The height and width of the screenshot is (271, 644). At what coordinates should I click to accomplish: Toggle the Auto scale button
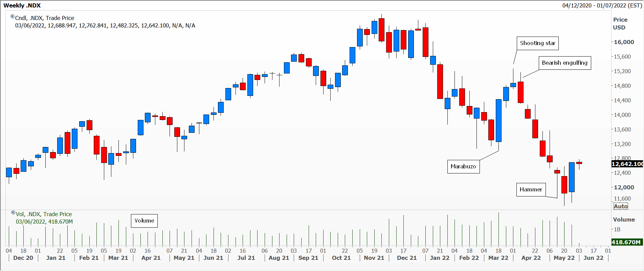621,206
